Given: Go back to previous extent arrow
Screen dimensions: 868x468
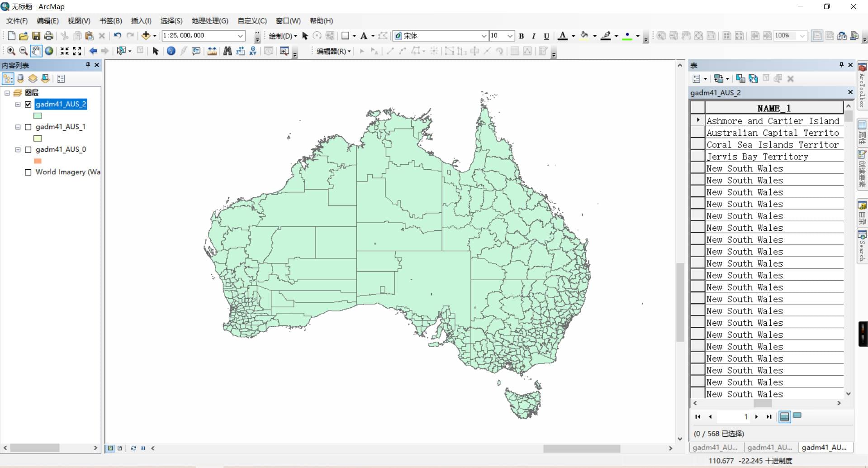Looking at the screenshot, I should [x=93, y=51].
